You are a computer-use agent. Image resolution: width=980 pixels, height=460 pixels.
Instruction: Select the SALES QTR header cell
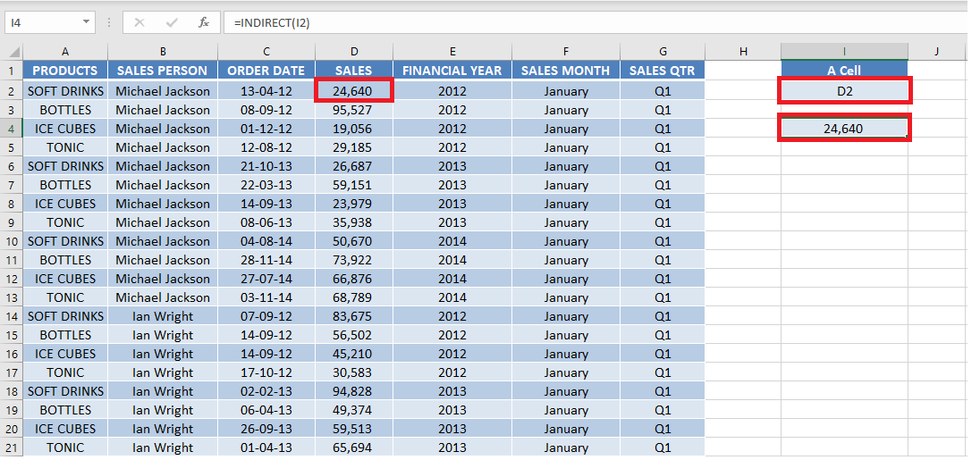pos(663,71)
